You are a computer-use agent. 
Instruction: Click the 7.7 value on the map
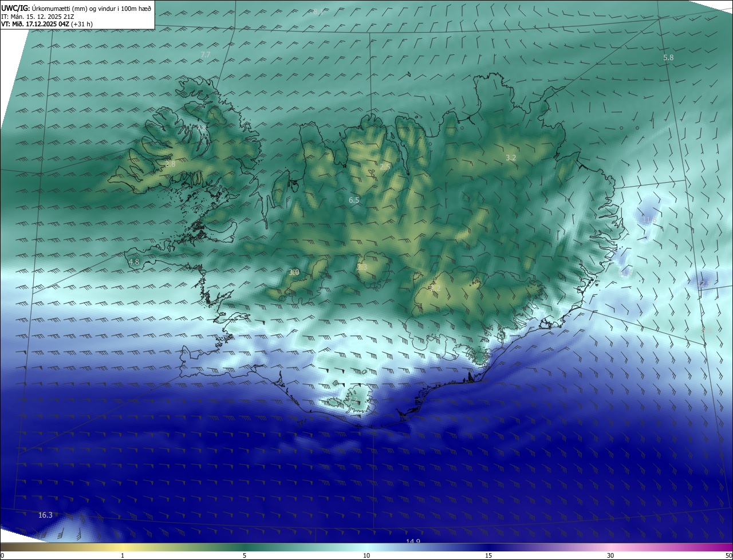coord(206,54)
